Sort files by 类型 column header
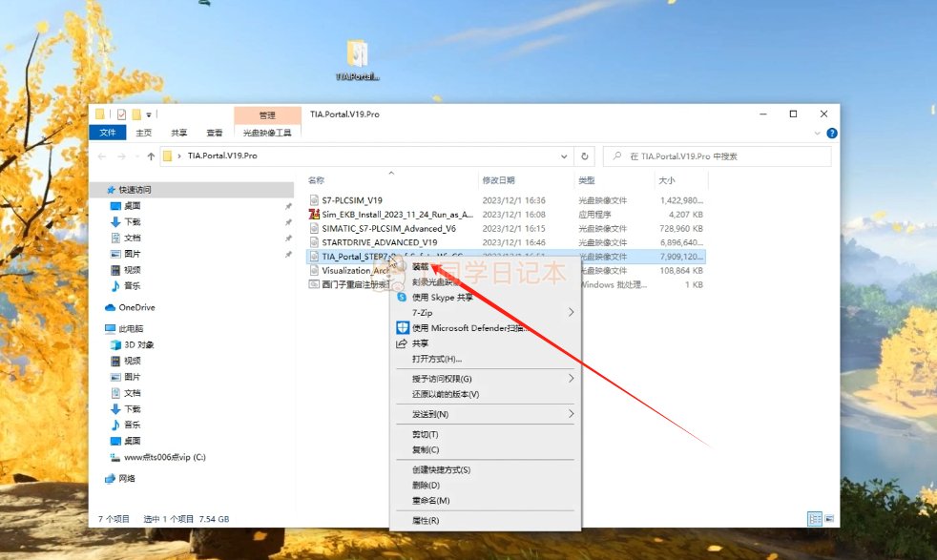937x560 pixels. 586,180
